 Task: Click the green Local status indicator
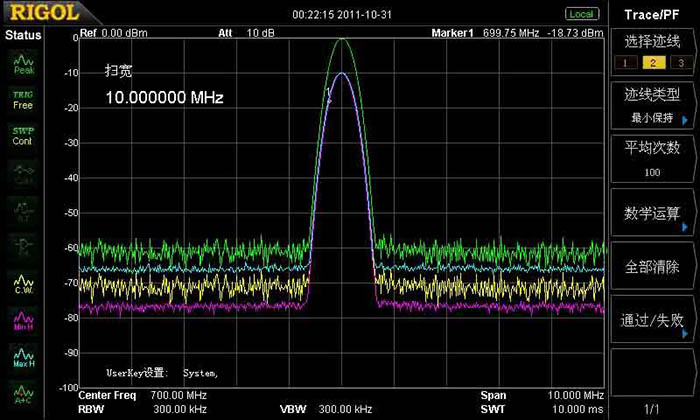[x=581, y=14]
